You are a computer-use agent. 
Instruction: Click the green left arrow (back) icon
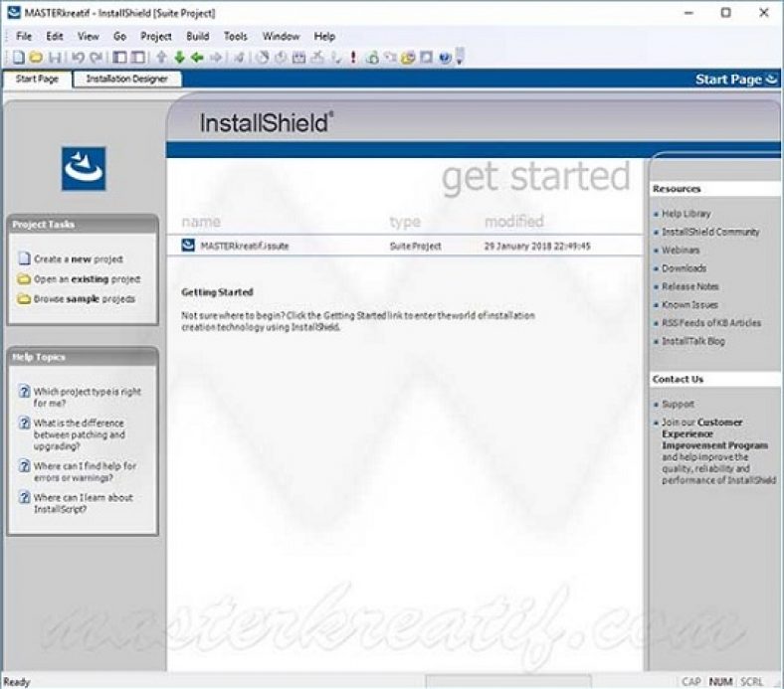tap(197, 58)
